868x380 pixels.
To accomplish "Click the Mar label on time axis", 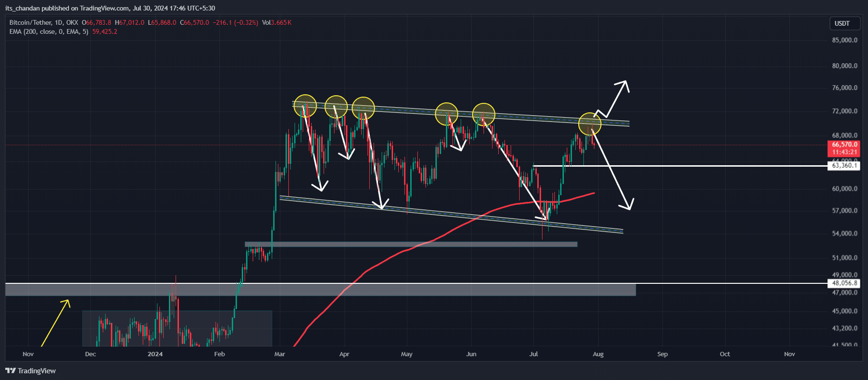I will [x=280, y=354].
